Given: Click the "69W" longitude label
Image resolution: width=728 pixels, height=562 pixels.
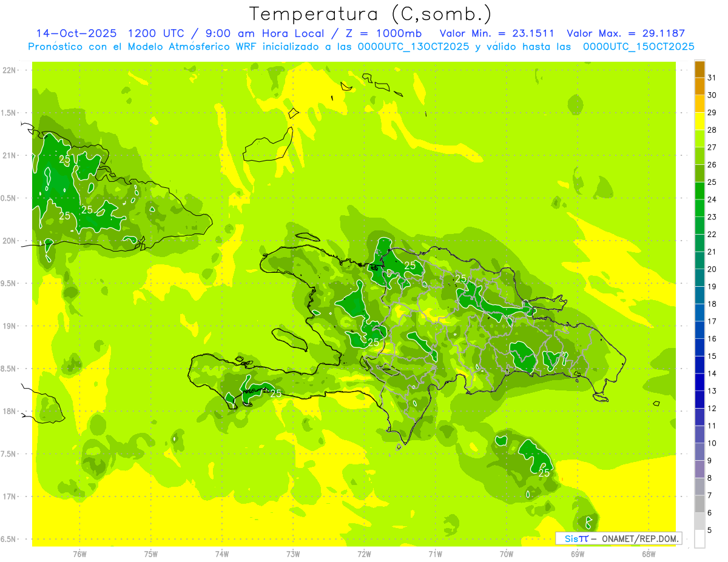Looking at the screenshot, I should (x=577, y=554).
